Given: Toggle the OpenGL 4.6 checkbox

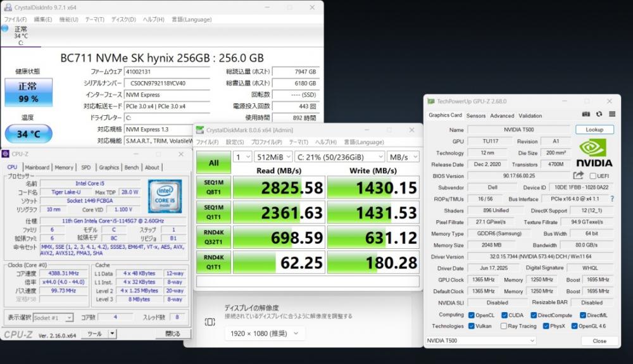Looking at the screenshot, I should 575,326.
